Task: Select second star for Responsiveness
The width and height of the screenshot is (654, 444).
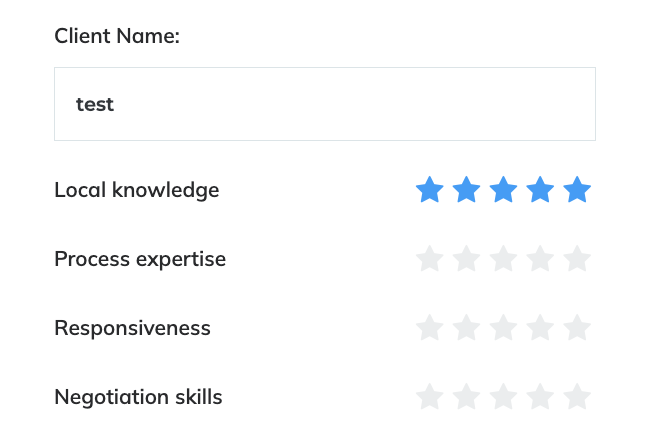Action: pos(466,328)
